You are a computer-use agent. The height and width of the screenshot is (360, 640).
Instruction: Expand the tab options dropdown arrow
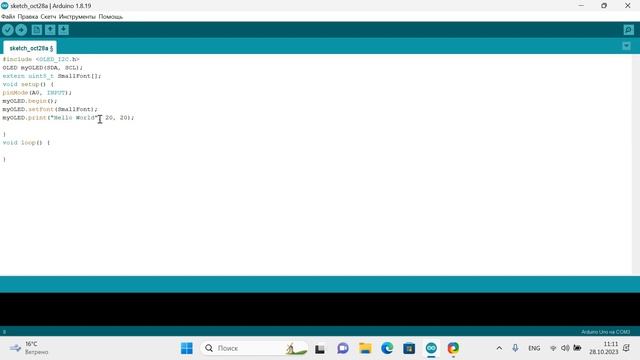pyautogui.click(x=627, y=46)
